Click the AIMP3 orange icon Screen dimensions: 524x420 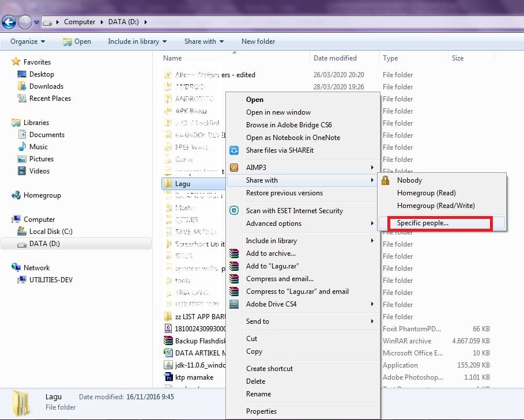point(234,167)
